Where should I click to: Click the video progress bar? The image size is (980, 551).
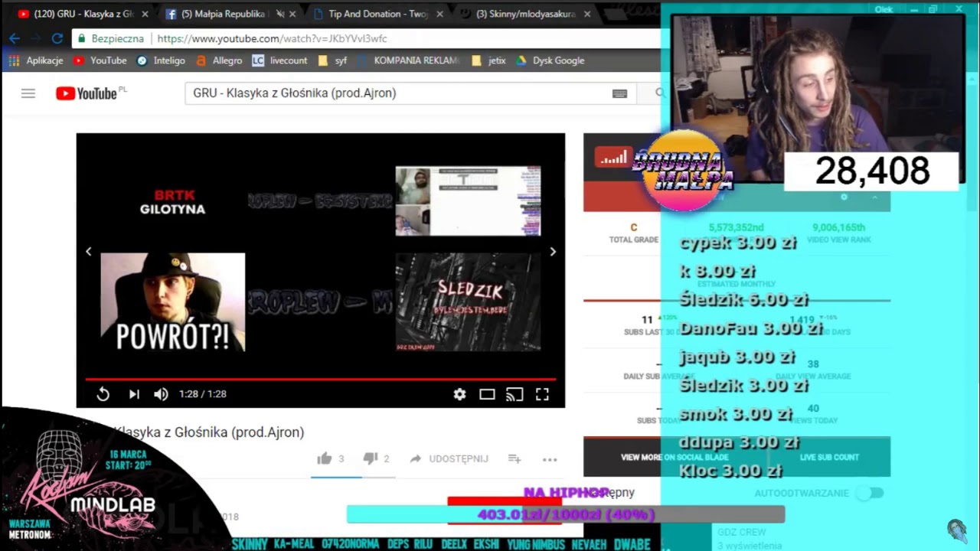tap(321, 379)
